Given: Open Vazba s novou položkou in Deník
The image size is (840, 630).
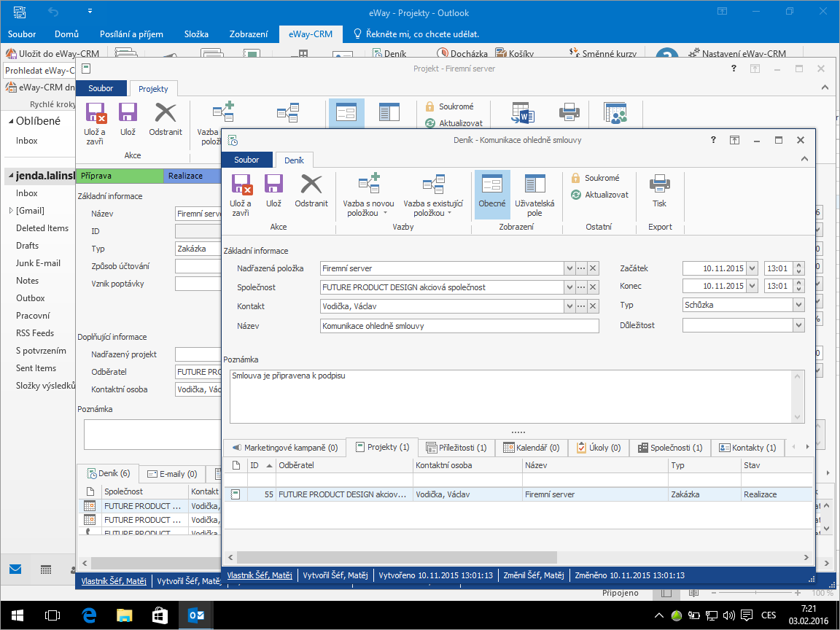Looking at the screenshot, I should tap(368, 195).
